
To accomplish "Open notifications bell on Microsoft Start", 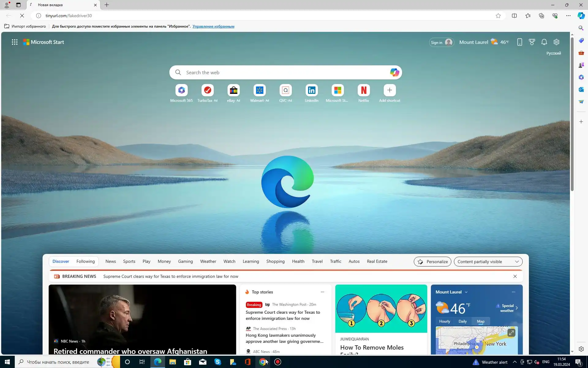I will [x=544, y=42].
